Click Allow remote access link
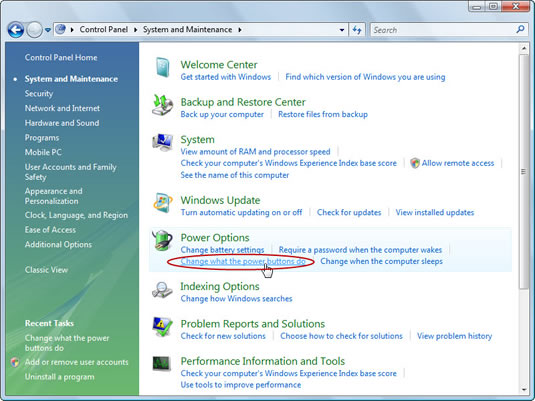 (458, 163)
